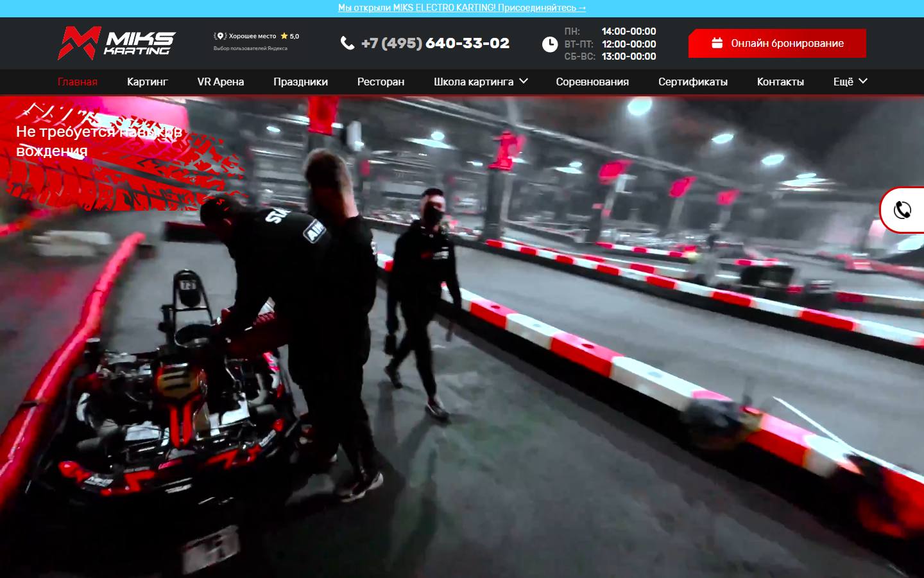This screenshot has width=924, height=578.
Task: Open the Школа картинга menu item
Action: (x=474, y=82)
